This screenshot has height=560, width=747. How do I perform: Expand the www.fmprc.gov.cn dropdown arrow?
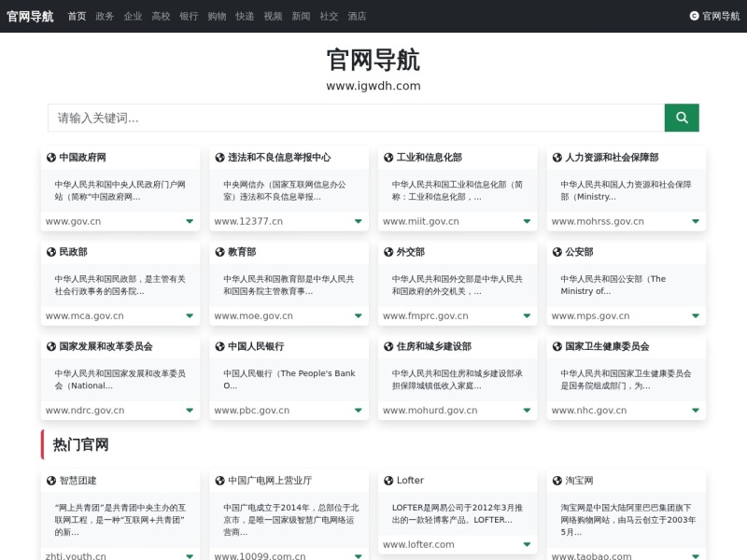[x=527, y=315]
